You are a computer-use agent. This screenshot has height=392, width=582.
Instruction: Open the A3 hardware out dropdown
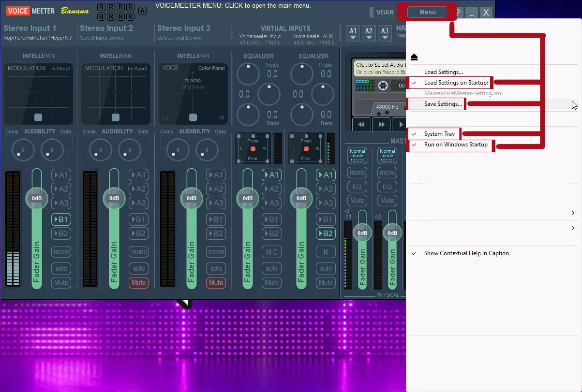[385, 33]
